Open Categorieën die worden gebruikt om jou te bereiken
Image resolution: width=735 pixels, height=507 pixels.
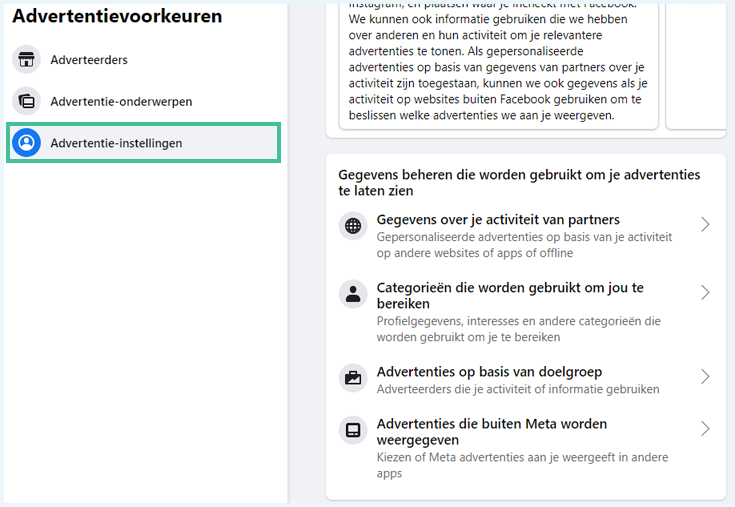(x=525, y=312)
